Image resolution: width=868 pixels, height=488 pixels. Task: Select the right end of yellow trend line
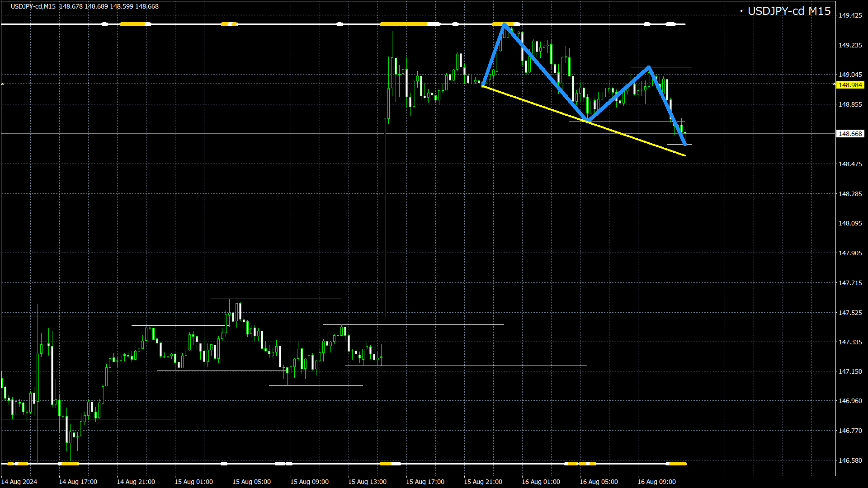[685, 155]
